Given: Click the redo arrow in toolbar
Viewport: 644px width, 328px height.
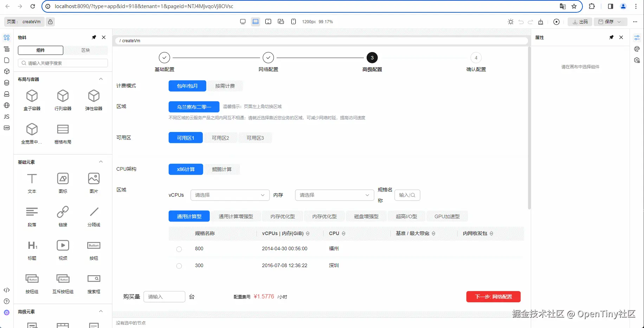Looking at the screenshot, I should 530,22.
